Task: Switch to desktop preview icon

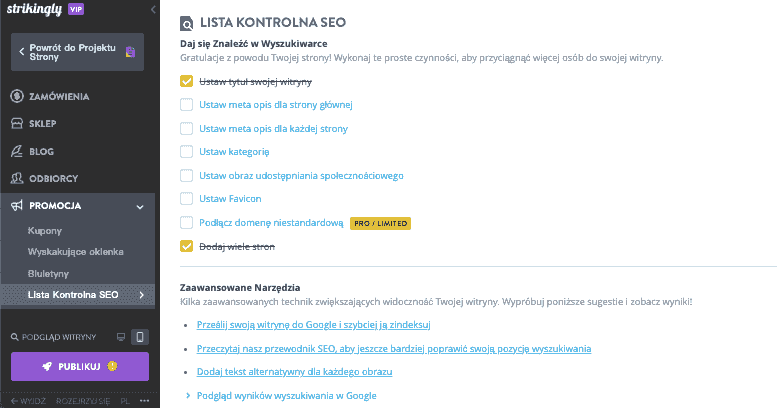Action: 121,337
